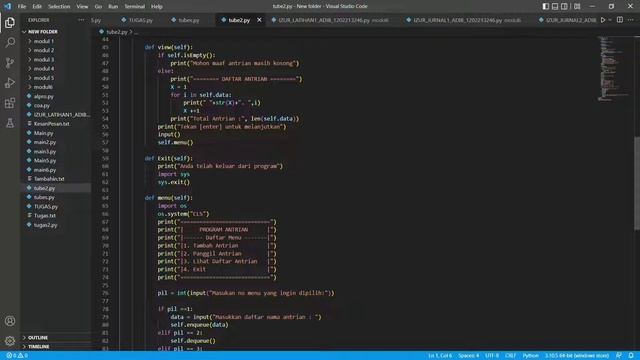This screenshot has height=360, width=640.
Task: Split the editor to the right
Action: [620, 20]
